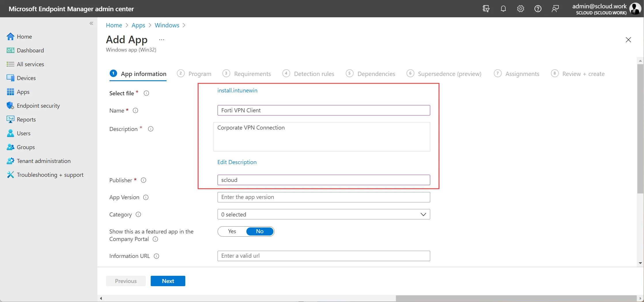Open the notifications bell

coord(503,9)
